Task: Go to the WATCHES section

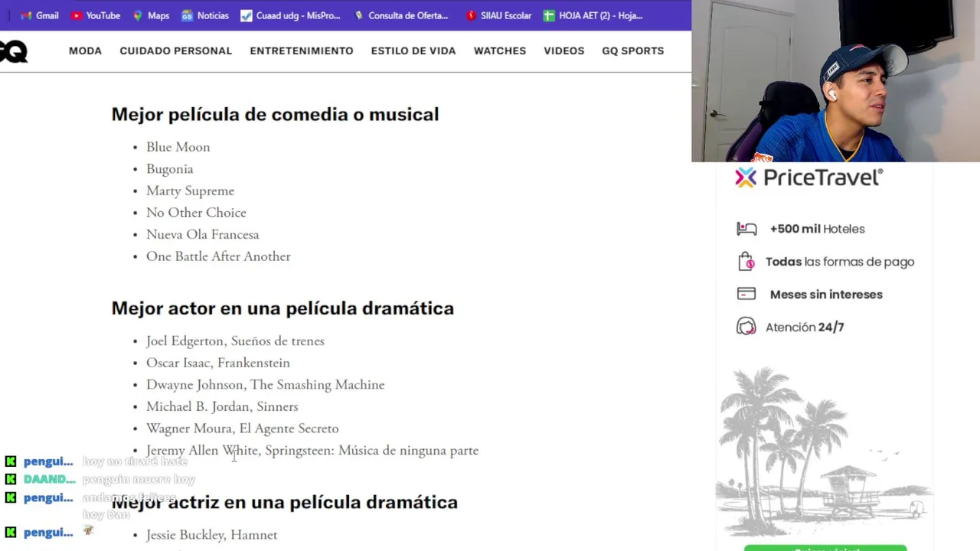Action: (x=500, y=51)
